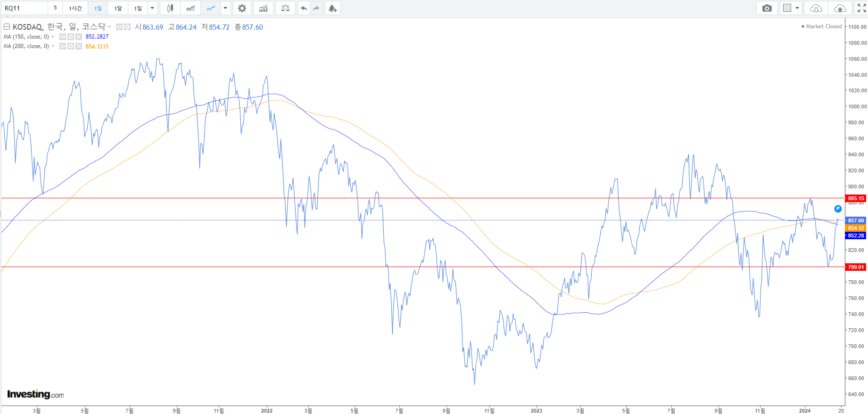This screenshot has width=868, height=414.
Task: Undo last change with the left arrow
Action: 304,8
